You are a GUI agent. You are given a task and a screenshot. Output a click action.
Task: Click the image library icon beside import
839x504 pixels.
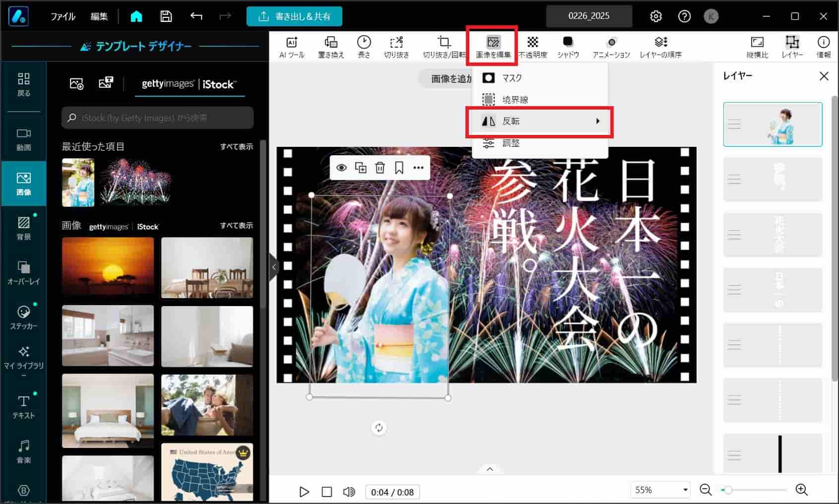[x=106, y=83]
